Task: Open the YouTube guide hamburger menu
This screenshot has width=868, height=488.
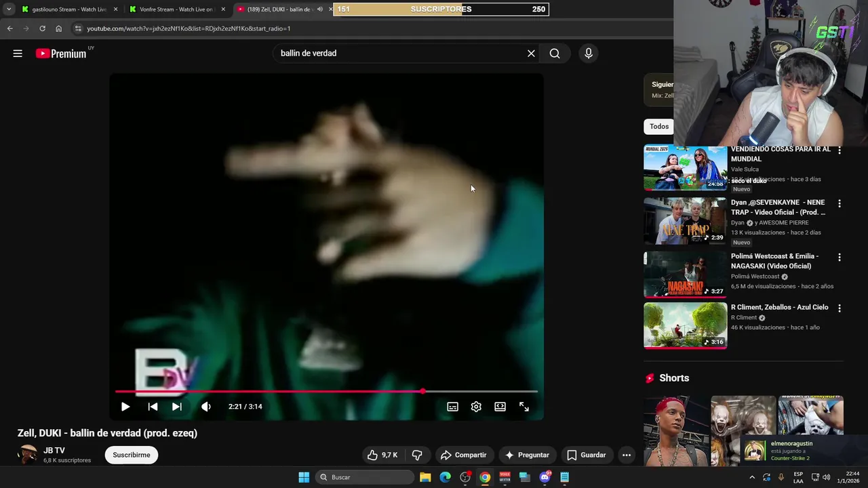Action: pyautogui.click(x=18, y=54)
